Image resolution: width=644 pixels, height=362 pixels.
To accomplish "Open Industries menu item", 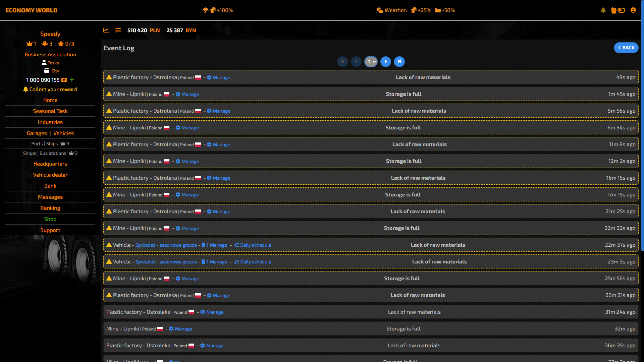I will [x=50, y=122].
